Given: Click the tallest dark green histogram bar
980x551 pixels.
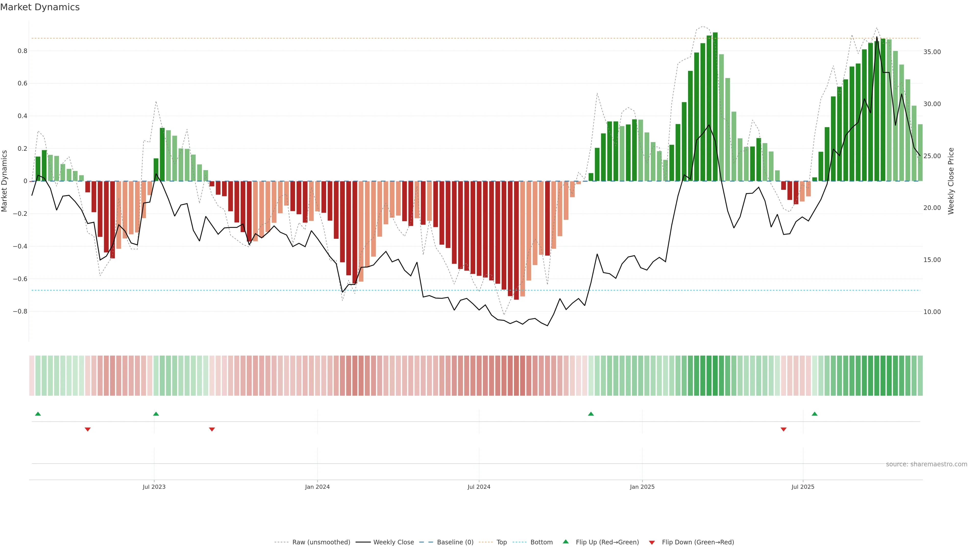Looking at the screenshot, I should (715, 106).
